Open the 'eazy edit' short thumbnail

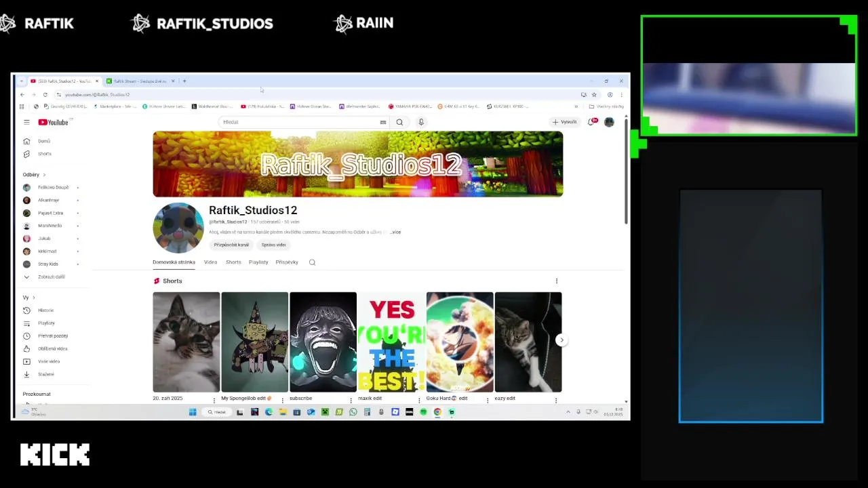528,342
